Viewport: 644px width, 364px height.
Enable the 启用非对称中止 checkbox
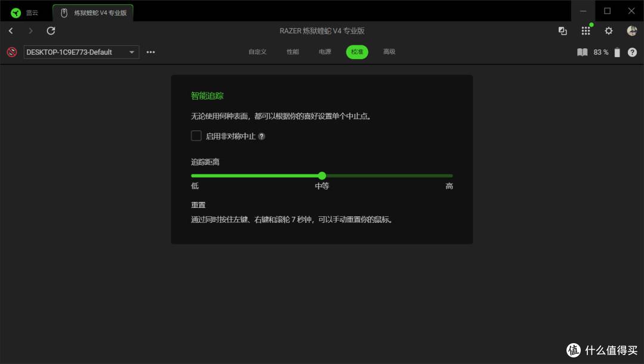click(196, 136)
